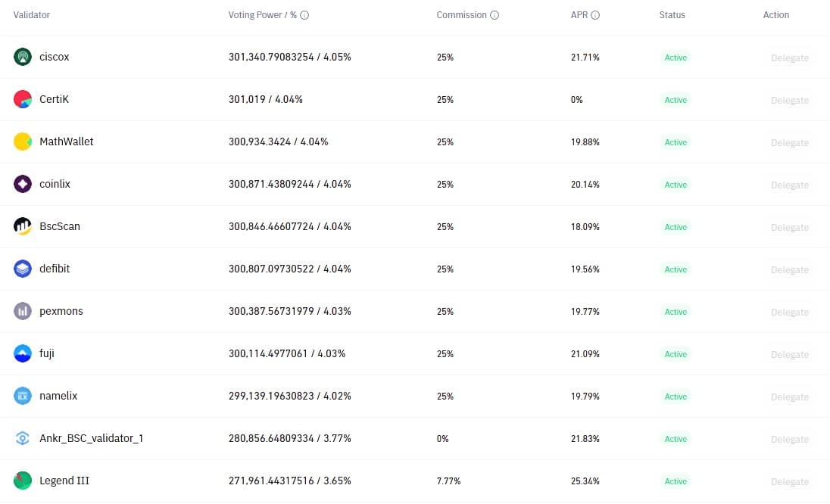Click Delegate in the BscScan row
Screen dimensions: 830x504
pos(789,228)
